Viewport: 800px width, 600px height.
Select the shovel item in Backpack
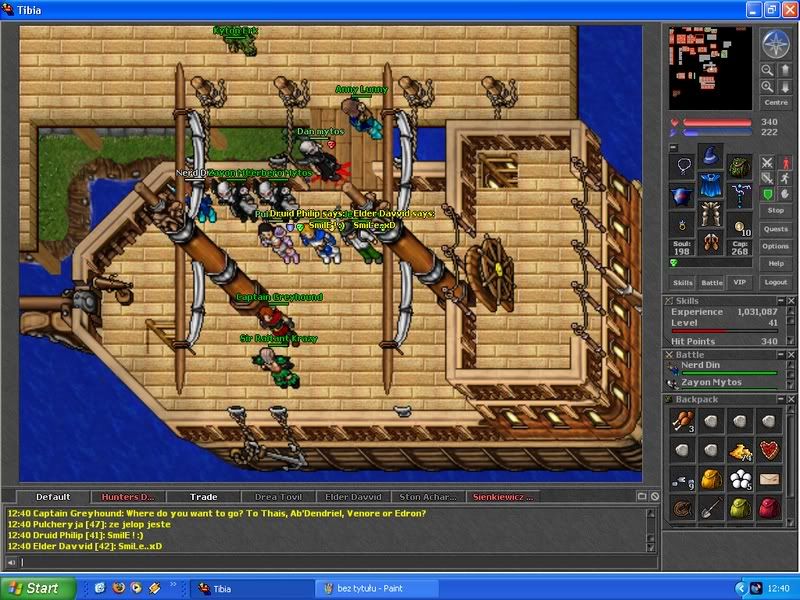click(711, 508)
